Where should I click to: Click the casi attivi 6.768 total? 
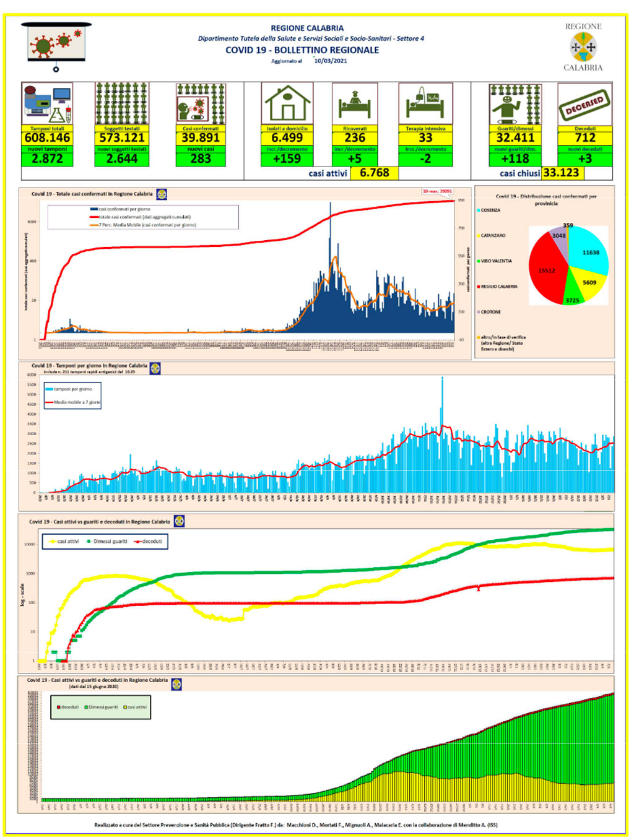coord(375,173)
